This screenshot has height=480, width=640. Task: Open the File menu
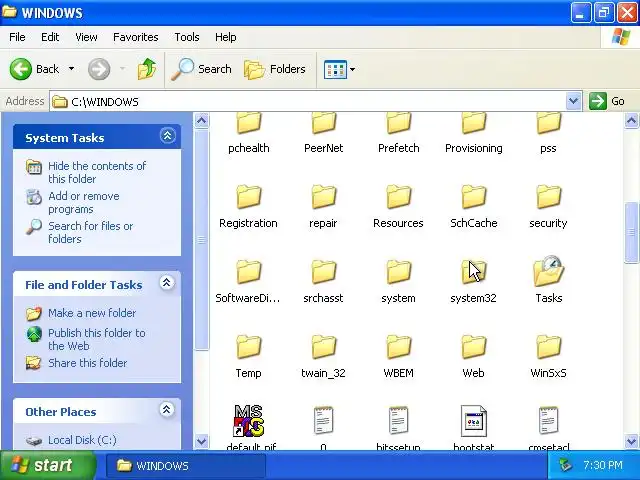tap(17, 37)
